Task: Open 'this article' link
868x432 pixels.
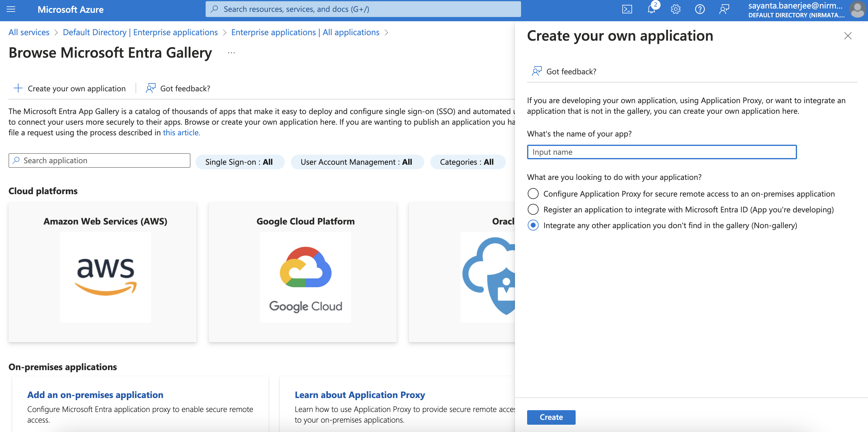Action: point(182,133)
